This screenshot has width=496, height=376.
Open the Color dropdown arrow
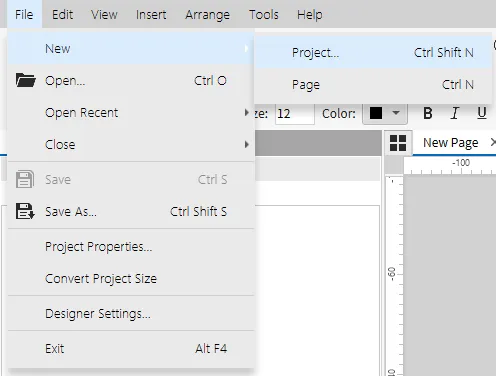pos(396,113)
